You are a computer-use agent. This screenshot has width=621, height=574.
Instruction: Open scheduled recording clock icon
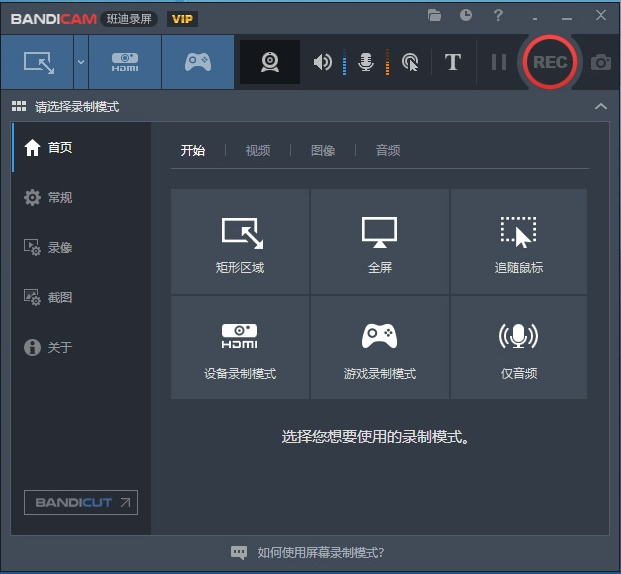pos(466,15)
